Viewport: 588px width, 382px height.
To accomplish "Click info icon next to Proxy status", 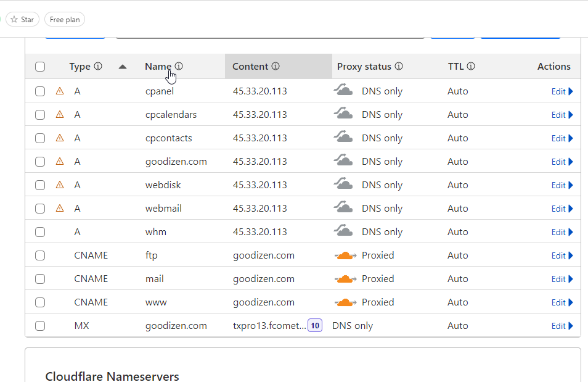I will pyautogui.click(x=399, y=67).
